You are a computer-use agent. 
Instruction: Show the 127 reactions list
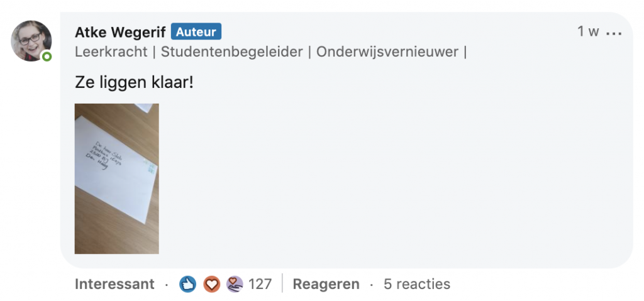coord(260,284)
